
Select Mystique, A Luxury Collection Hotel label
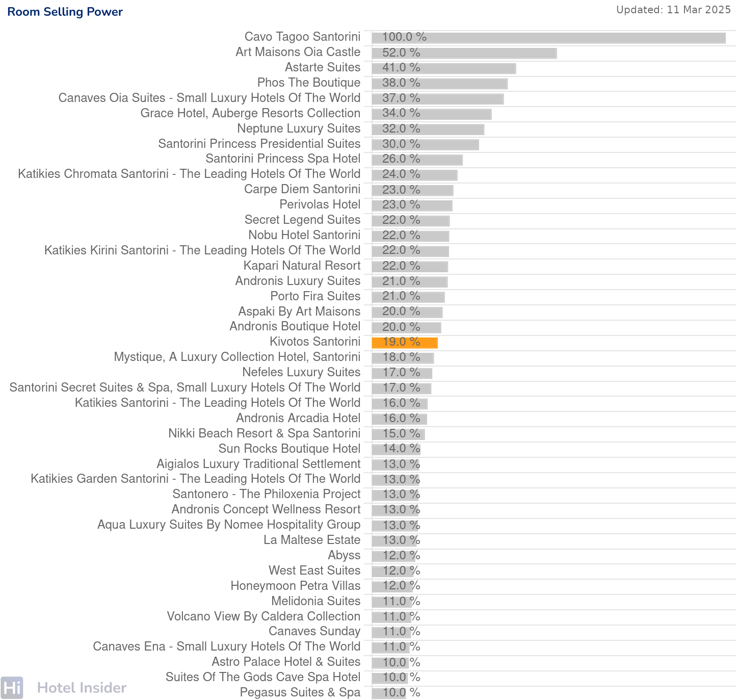tap(237, 357)
